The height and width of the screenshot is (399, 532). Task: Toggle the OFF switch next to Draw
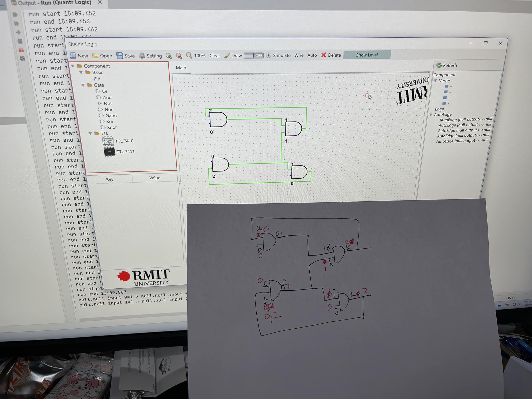[x=254, y=55]
